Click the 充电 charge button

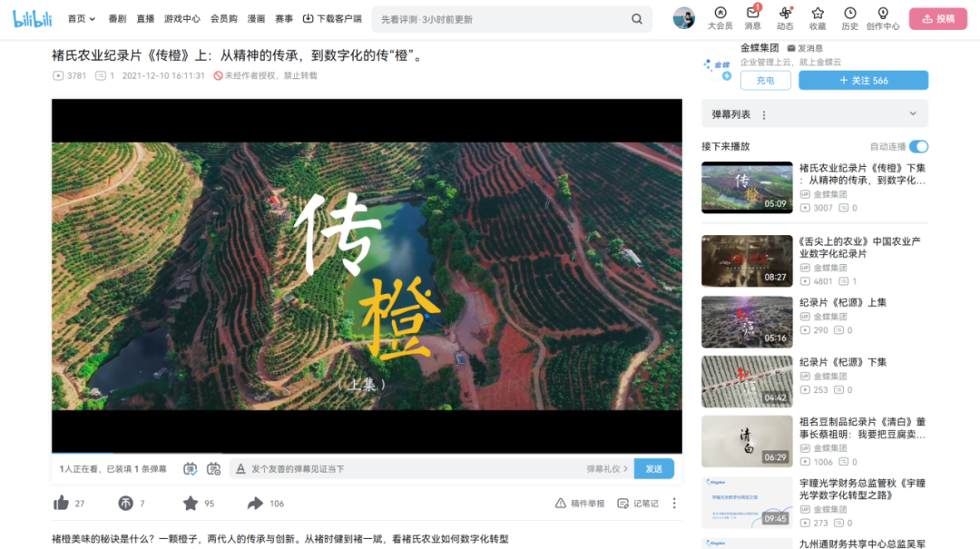click(x=766, y=80)
